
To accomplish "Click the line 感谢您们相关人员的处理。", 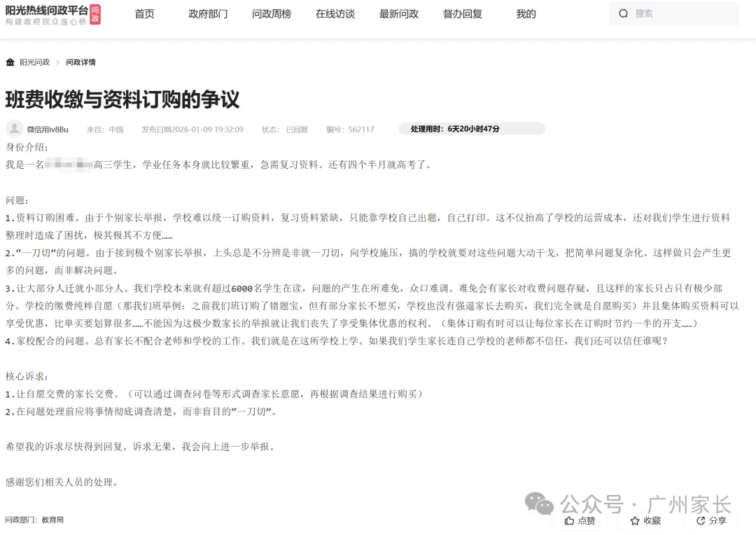I will pos(62,482).
